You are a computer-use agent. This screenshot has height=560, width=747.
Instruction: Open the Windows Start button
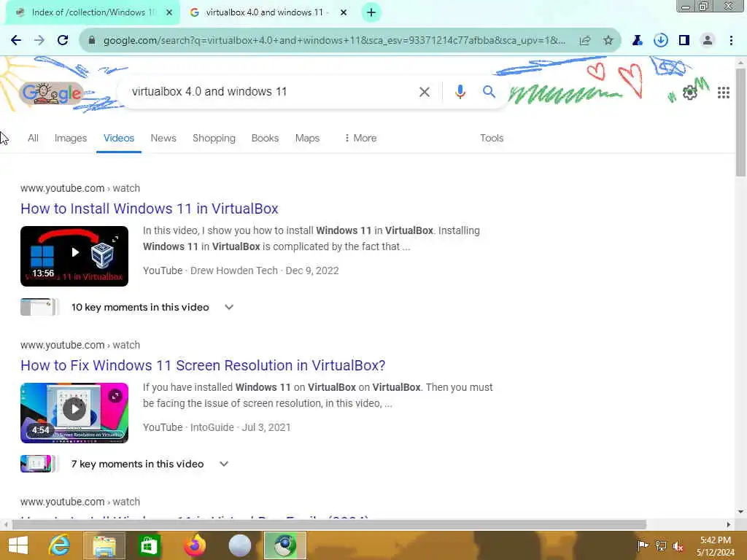pyautogui.click(x=18, y=545)
